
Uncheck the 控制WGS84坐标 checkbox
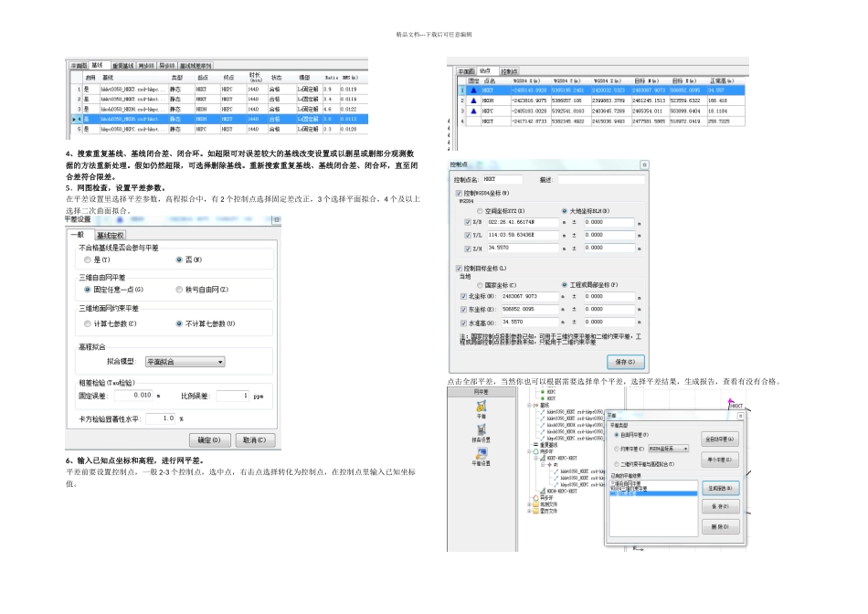(459, 193)
